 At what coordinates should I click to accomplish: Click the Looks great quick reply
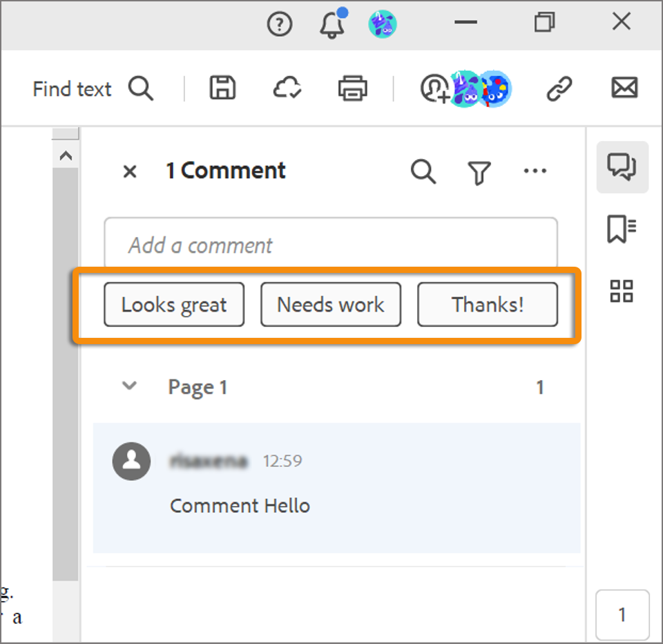174,304
